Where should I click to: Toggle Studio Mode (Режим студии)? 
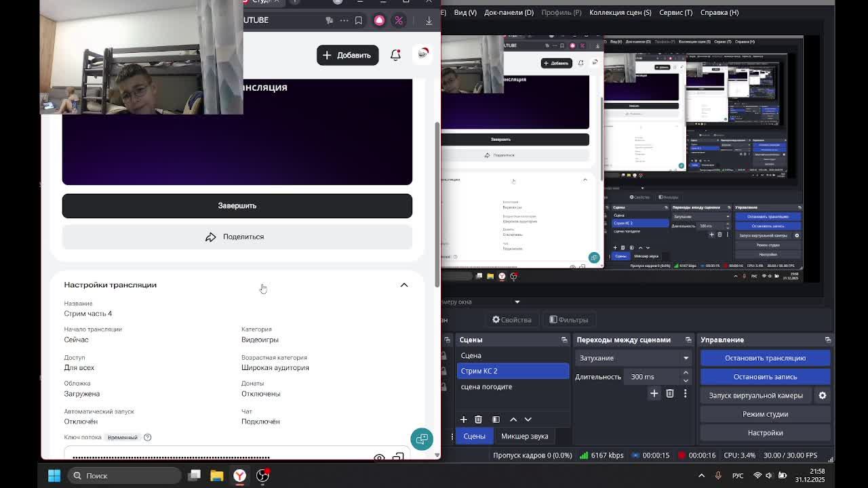click(765, 414)
